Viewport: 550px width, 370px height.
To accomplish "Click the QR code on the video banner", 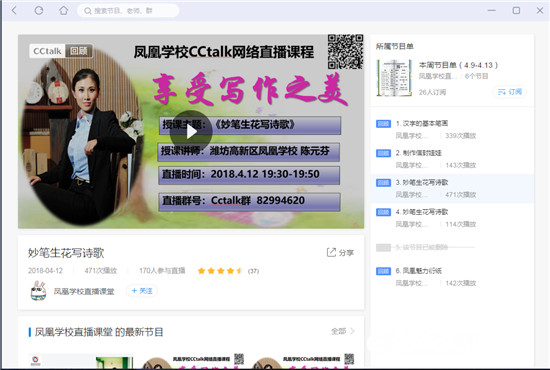I will (x=345, y=52).
